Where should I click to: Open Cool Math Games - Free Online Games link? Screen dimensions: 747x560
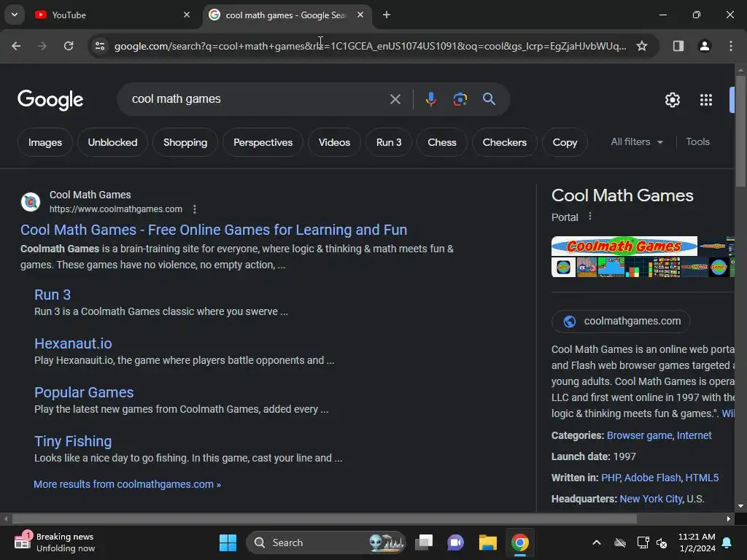tap(214, 230)
